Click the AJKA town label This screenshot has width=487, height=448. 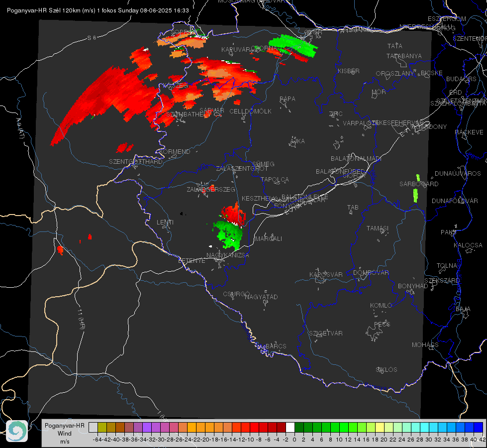point(297,141)
